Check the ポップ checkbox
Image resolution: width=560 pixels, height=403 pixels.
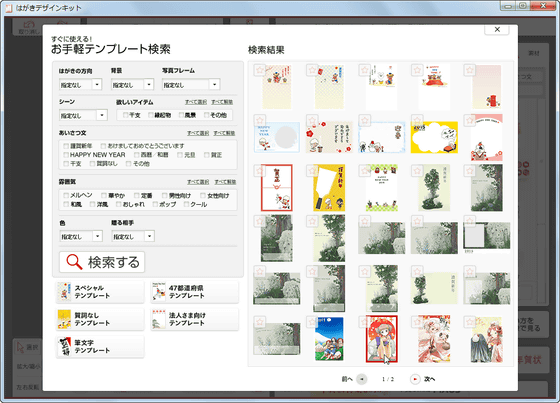tap(155, 204)
